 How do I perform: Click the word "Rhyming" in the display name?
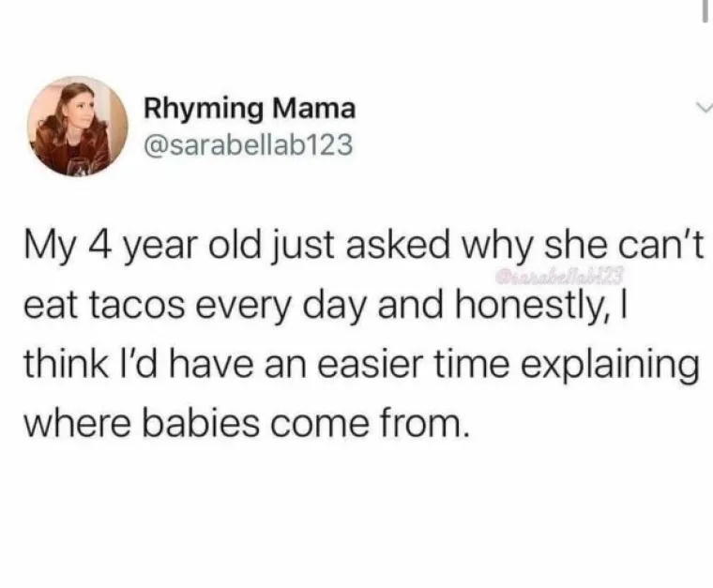pos(204,111)
